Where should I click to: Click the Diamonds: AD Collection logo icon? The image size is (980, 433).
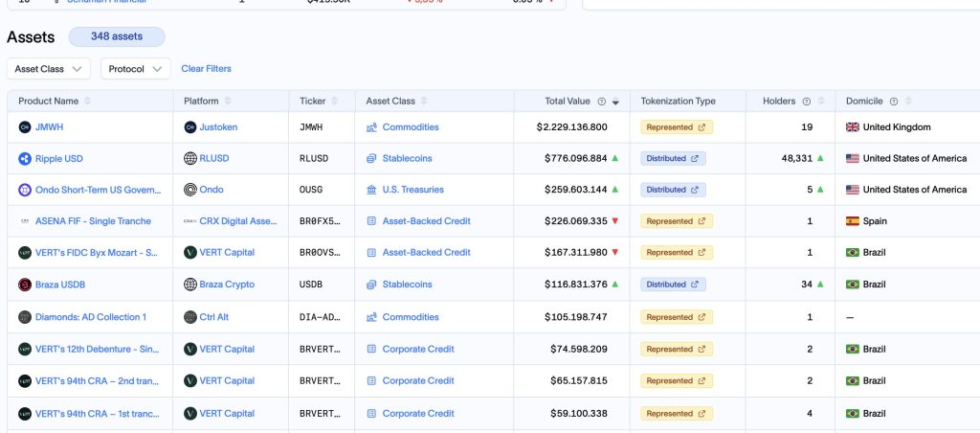(x=25, y=317)
